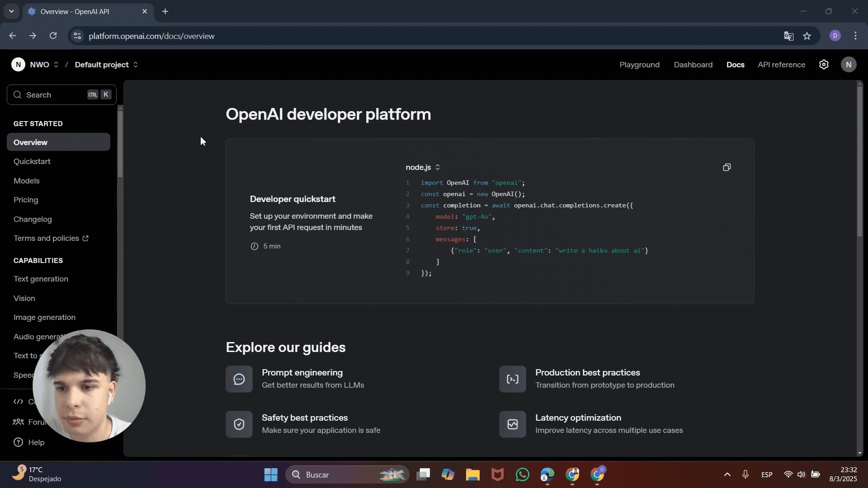The height and width of the screenshot is (488, 868).
Task: Click the scroll-down arrow of page scrollbar
Action: tap(859, 453)
